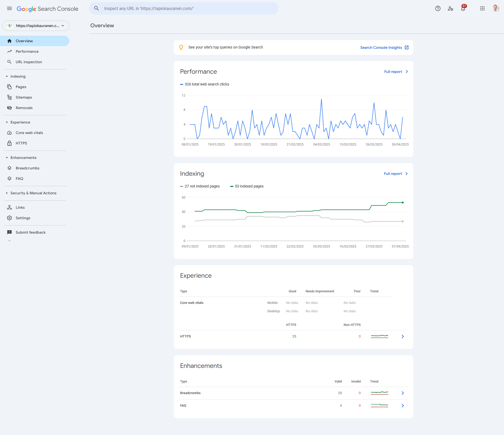Click the 27 not indexed pages legend
The height and width of the screenshot is (435, 504).
pyautogui.click(x=200, y=186)
